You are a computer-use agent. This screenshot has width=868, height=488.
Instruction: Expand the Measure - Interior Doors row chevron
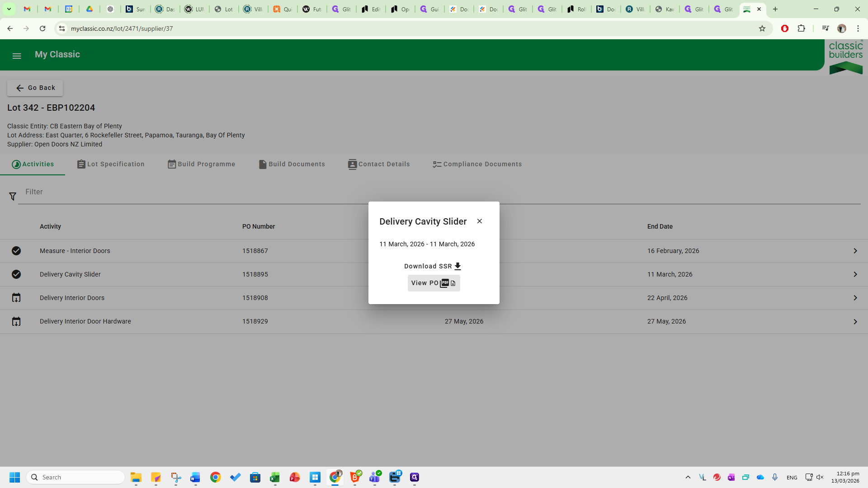pos(855,251)
